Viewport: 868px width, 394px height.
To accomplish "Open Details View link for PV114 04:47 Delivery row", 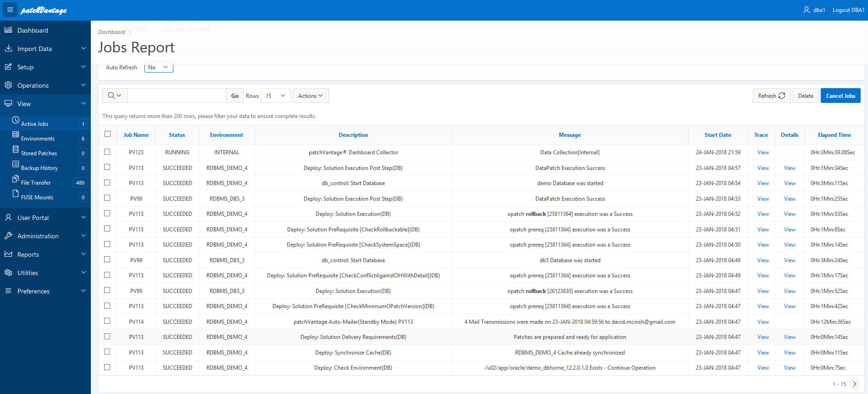I will coord(790,337).
